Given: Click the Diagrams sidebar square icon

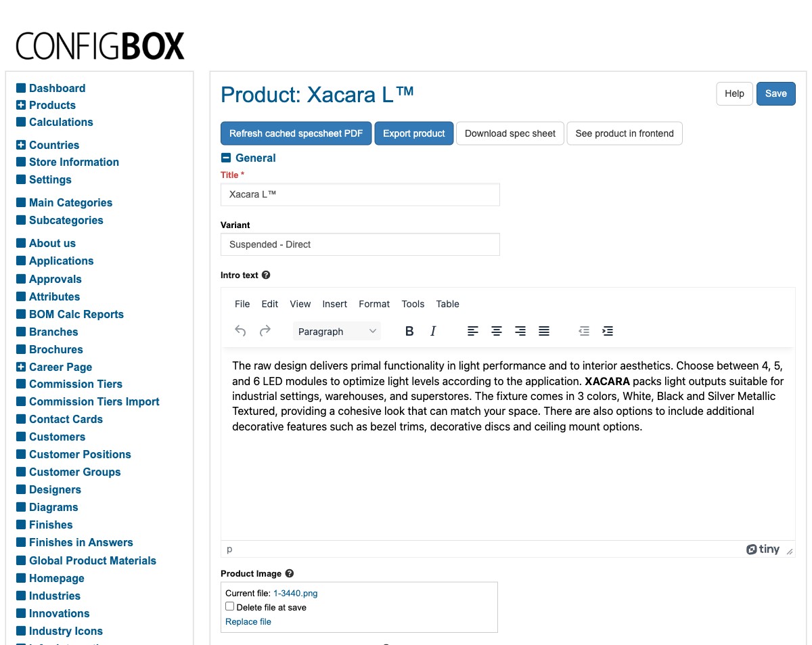Looking at the screenshot, I should pyautogui.click(x=21, y=508).
